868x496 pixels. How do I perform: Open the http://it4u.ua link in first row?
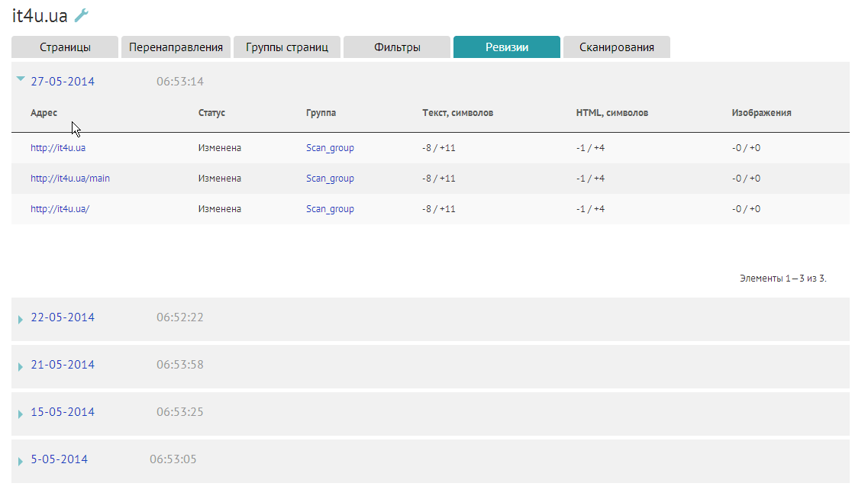pos(58,148)
